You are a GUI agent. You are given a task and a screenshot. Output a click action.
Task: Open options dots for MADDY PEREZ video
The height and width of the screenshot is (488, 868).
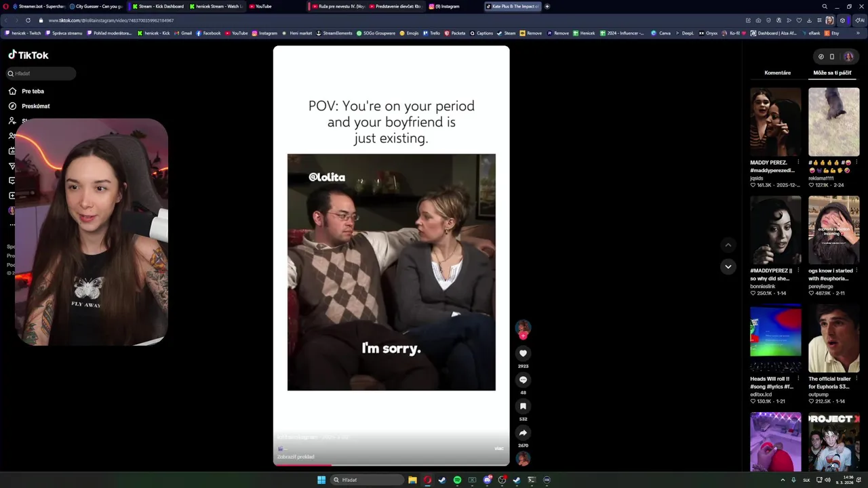pyautogui.click(x=798, y=163)
